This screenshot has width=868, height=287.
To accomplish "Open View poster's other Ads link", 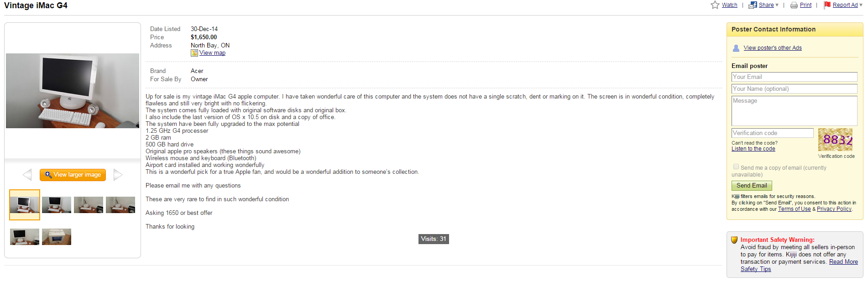I will [x=773, y=48].
